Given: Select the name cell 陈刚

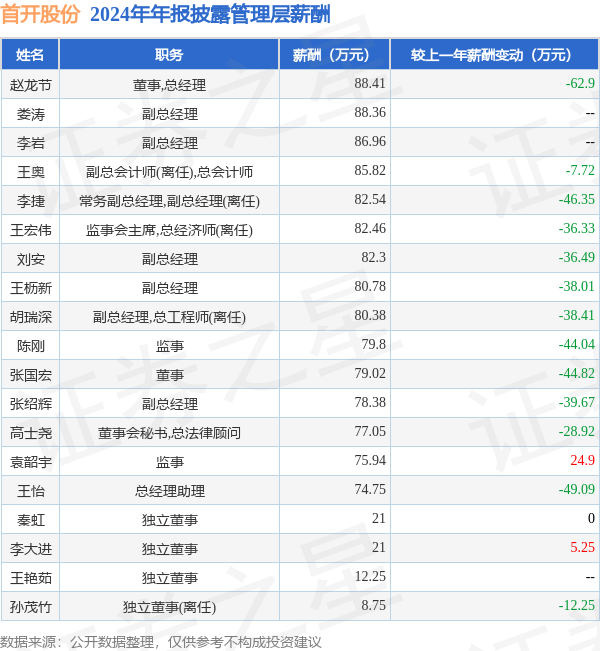Looking at the screenshot, I should tap(31, 346).
